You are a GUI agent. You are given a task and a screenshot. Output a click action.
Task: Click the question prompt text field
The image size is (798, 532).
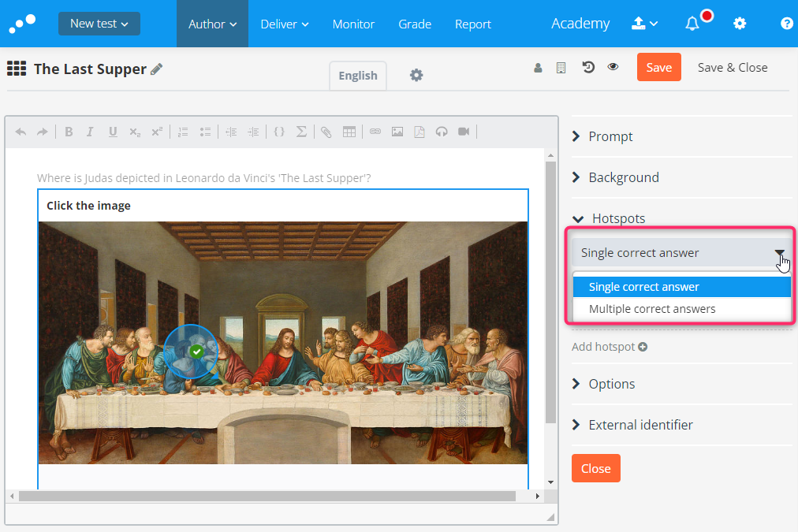click(x=203, y=178)
